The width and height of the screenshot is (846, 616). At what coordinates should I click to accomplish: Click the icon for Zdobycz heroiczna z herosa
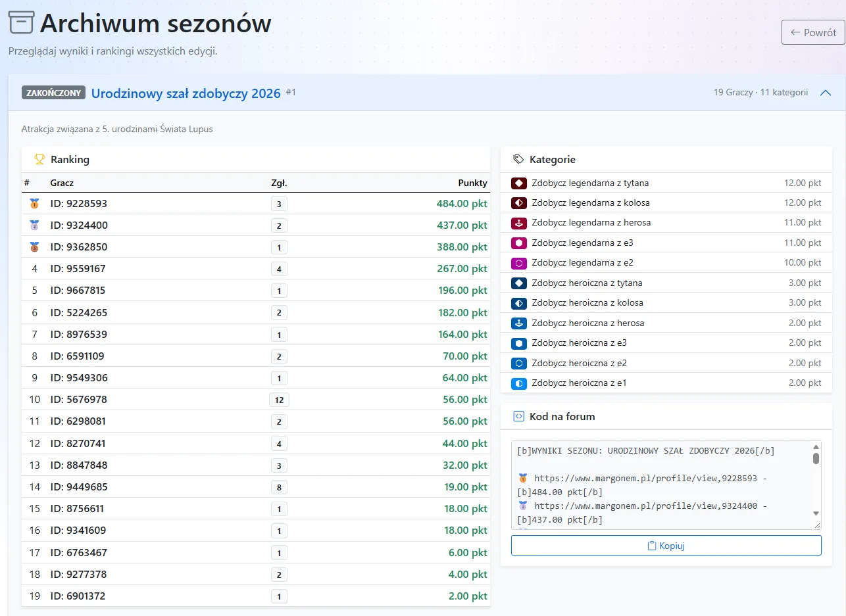[519, 323]
